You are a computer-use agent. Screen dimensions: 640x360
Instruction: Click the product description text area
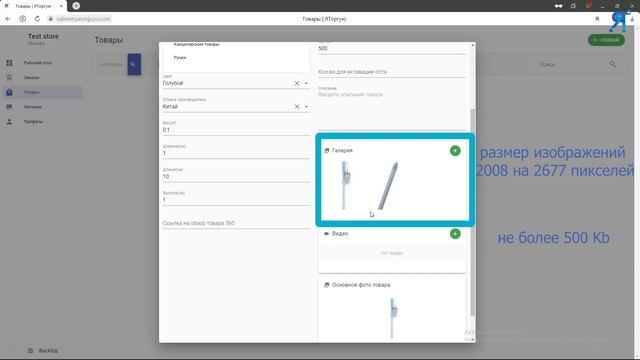tap(392, 108)
